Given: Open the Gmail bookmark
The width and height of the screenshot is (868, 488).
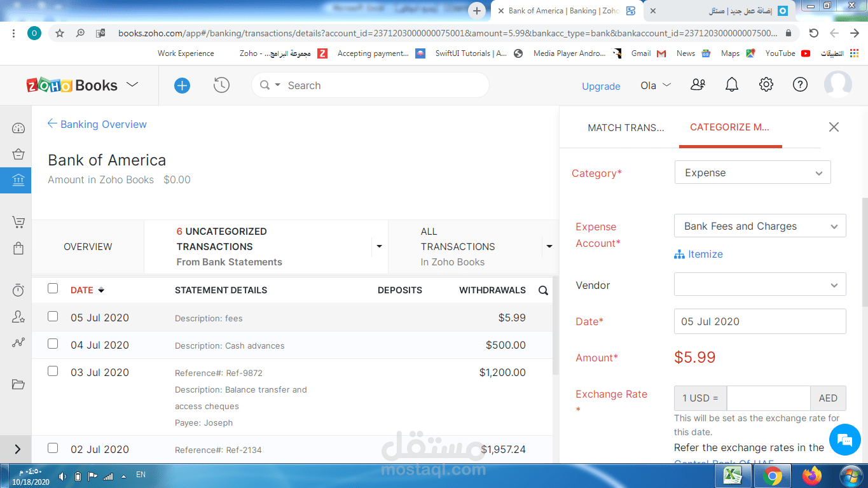Looking at the screenshot, I should (x=649, y=53).
